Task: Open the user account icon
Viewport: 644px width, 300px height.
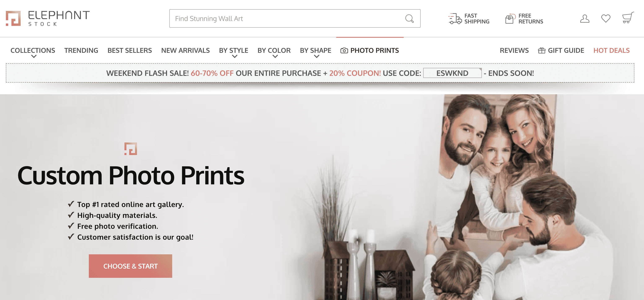Action: pyautogui.click(x=585, y=18)
